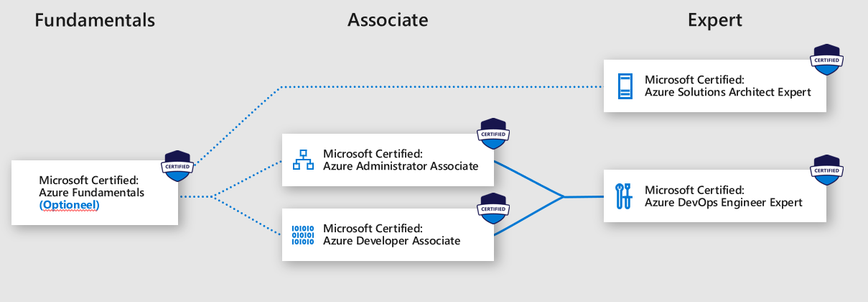The height and width of the screenshot is (302, 868).
Task: Click the Azure DevOps Engineer Expert tools icon
Action: point(625,196)
